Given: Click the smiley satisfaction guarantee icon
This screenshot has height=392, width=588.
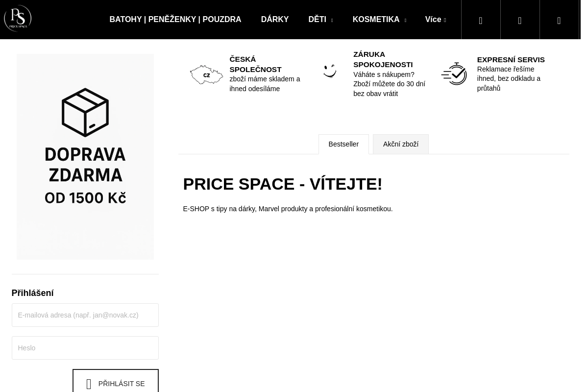Looking at the screenshot, I should (330, 72).
